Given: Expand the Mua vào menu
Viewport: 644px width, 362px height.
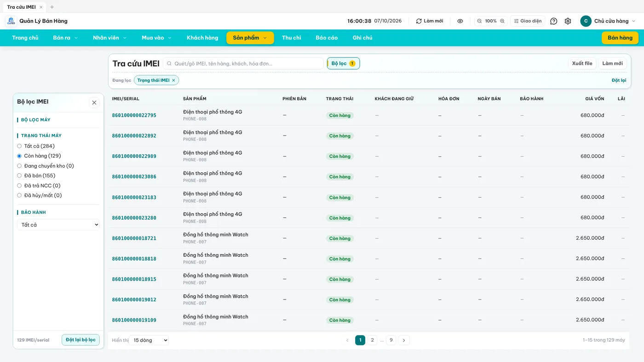Looking at the screenshot, I should 156,38.
